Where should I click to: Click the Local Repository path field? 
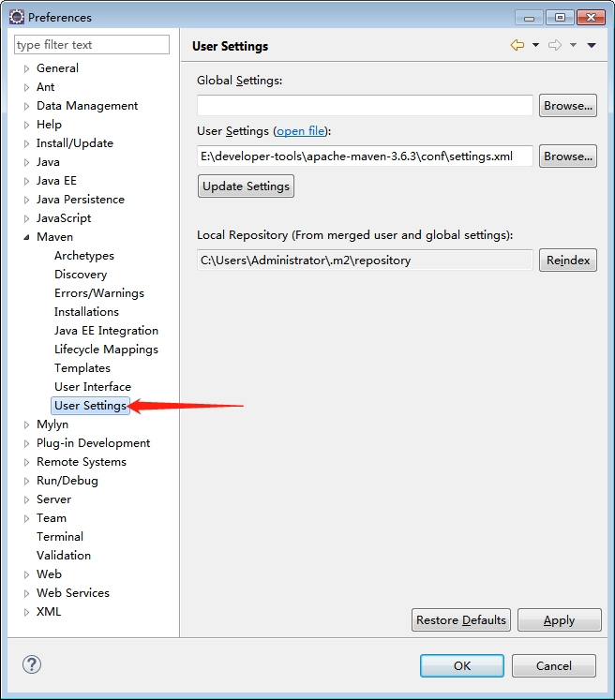(365, 261)
